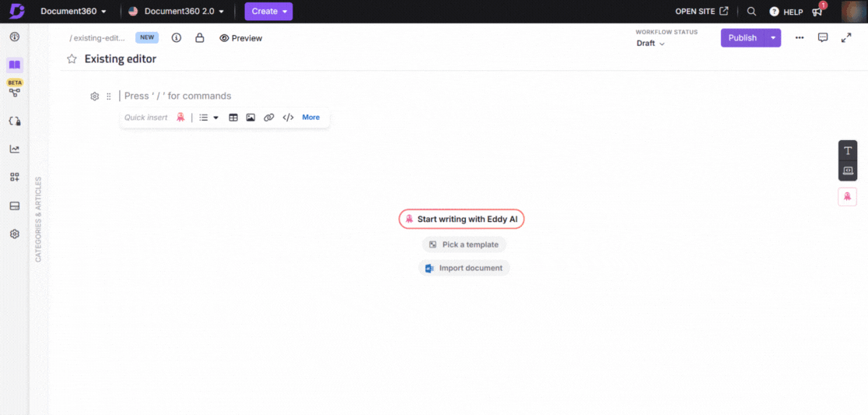868x415 pixels.
Task: Open the block settings gear icon
Action: pos(95,97)
